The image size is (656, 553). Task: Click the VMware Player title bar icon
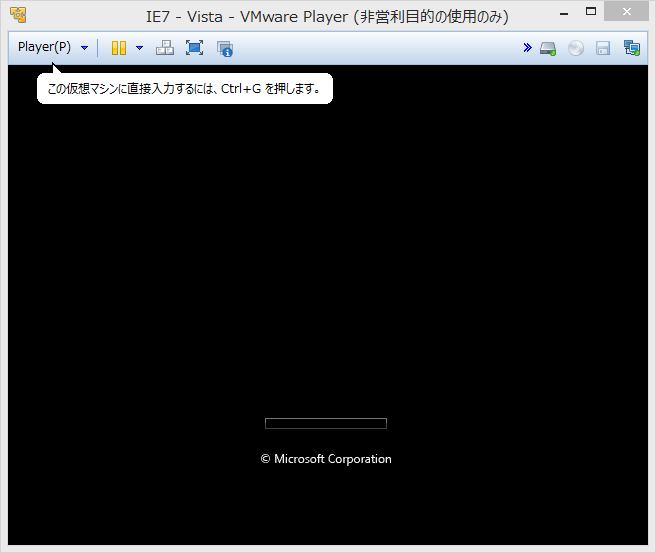(18, 15)
